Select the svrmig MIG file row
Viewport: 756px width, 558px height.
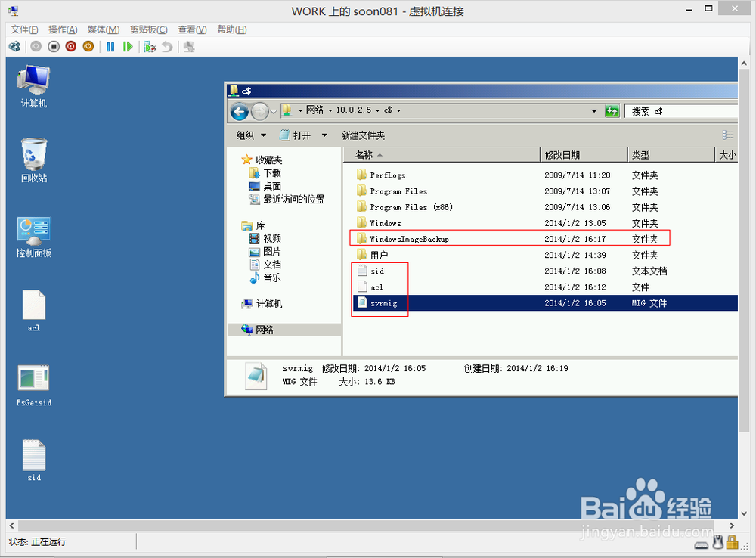point(545,303)
